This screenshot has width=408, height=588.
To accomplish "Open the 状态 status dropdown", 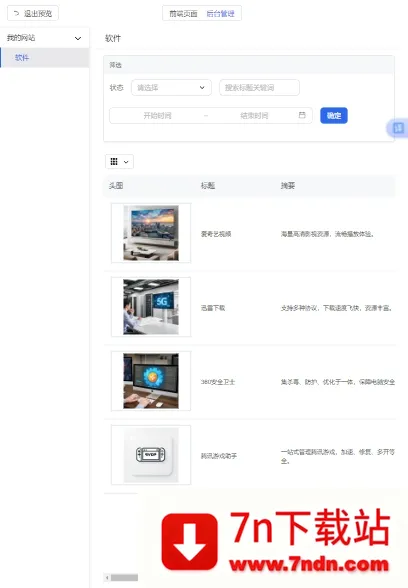I will 171,87.
